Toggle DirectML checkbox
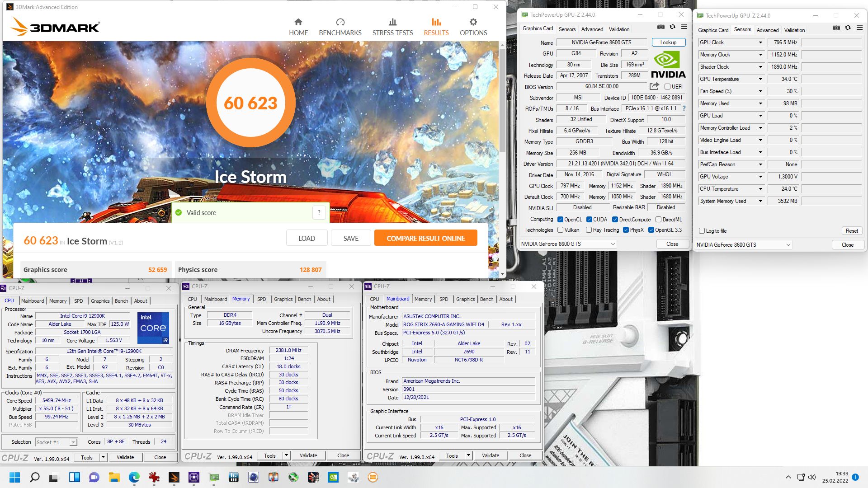Screen dimensions: 868x488 658,220
